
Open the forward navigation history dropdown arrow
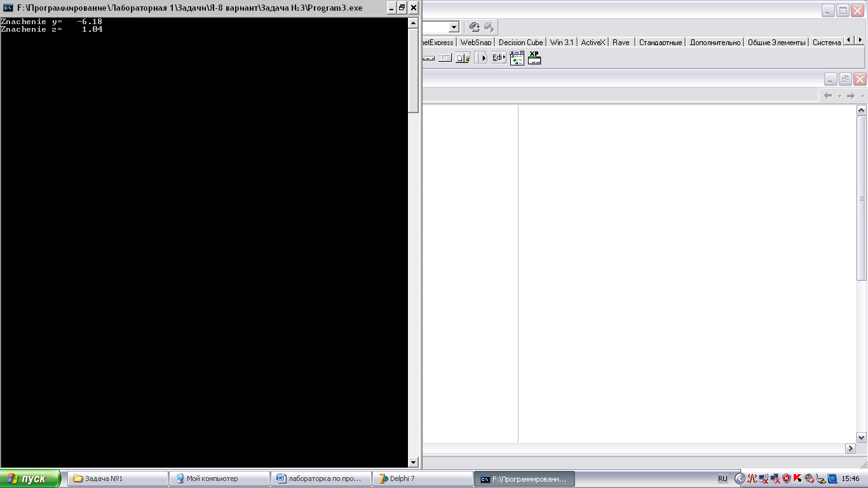862,96
